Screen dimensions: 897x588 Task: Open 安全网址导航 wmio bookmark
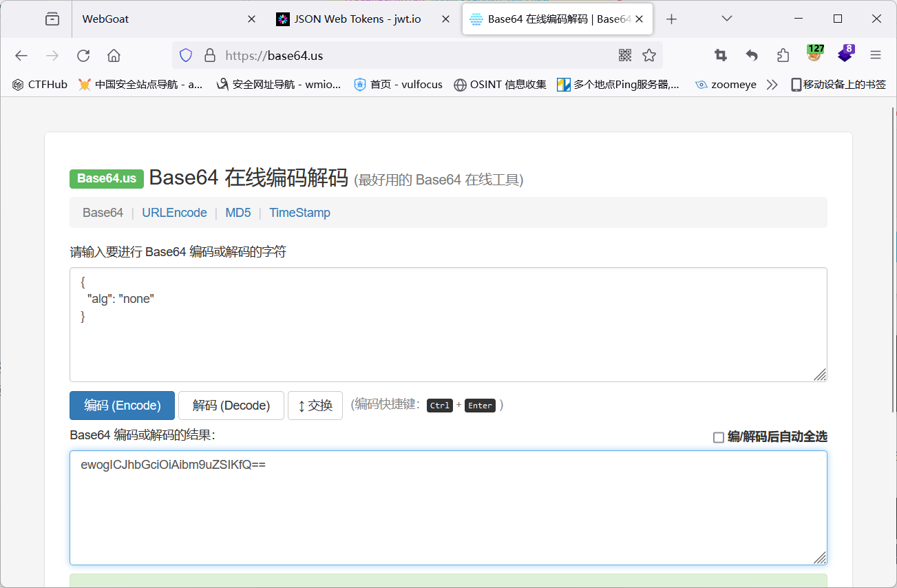click(x=279, y=85)
